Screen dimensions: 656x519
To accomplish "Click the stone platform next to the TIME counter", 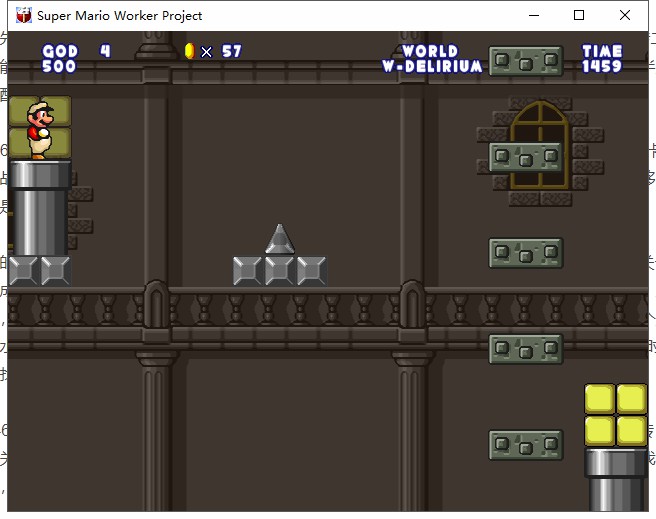I will (526, 61).
